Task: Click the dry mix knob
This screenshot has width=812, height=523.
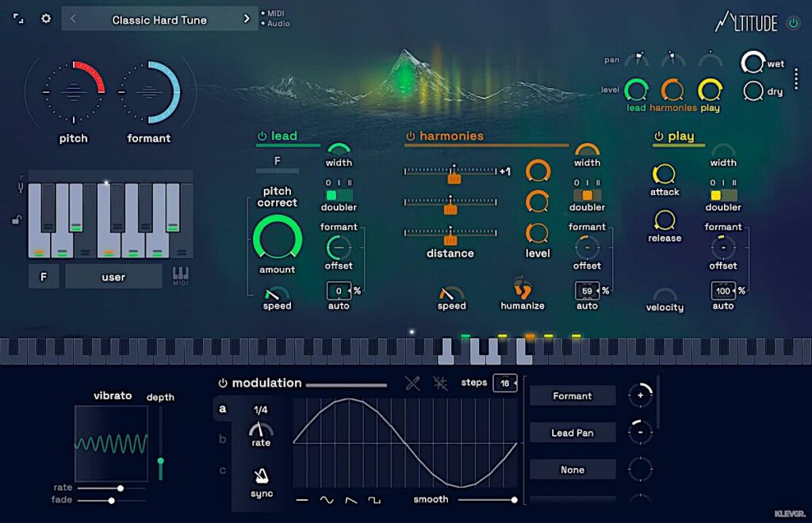Action: tap(753, 92)
